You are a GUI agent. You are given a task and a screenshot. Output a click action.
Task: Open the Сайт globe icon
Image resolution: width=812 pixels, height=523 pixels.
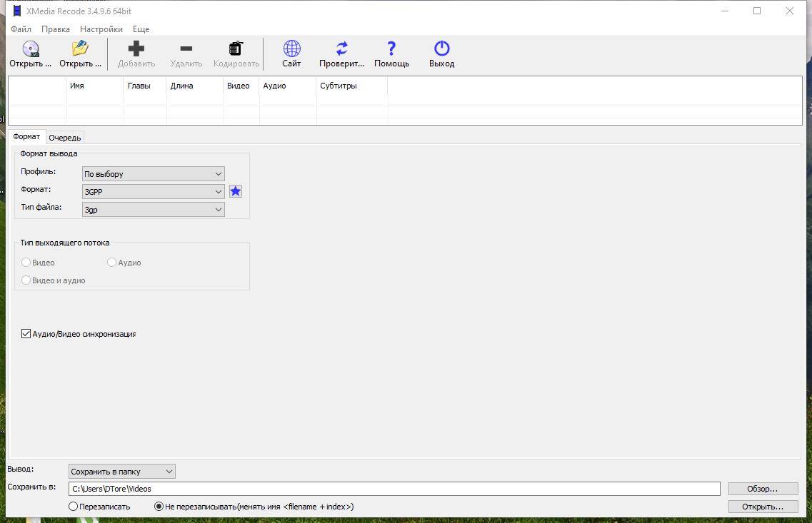pos(291,49)
